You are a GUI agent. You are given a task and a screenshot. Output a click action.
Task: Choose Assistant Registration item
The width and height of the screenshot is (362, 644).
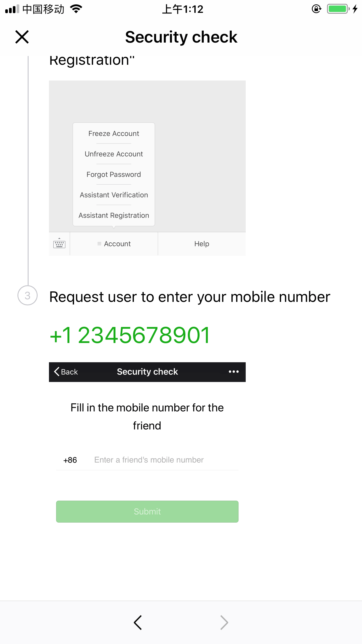tap(114, 215)
